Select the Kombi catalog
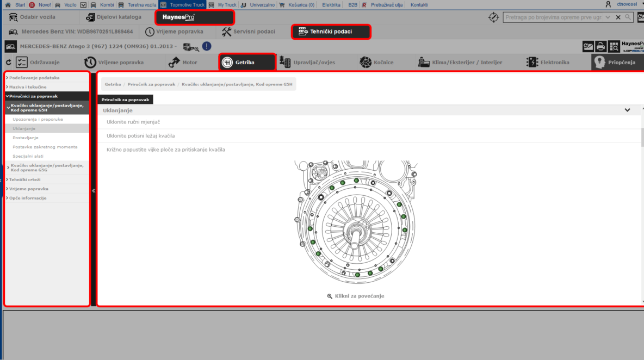644x360 pixels. [107, 5]
